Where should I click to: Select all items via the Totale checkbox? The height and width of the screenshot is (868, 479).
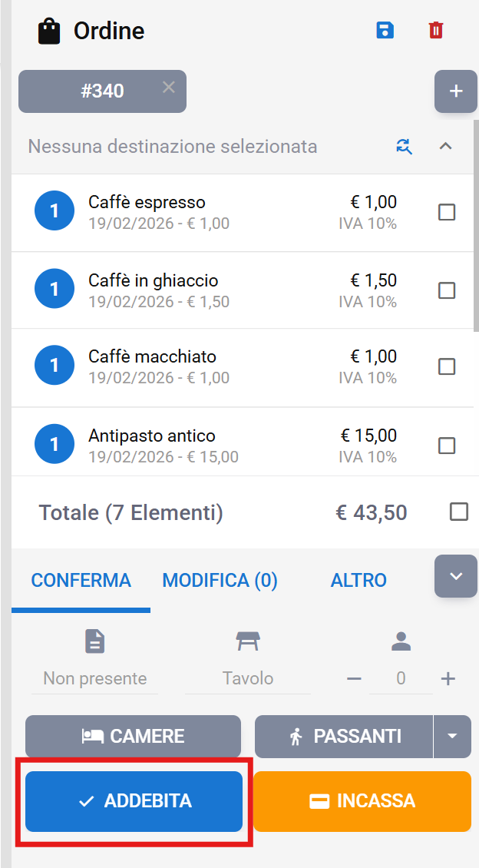[x=459, y=512]
